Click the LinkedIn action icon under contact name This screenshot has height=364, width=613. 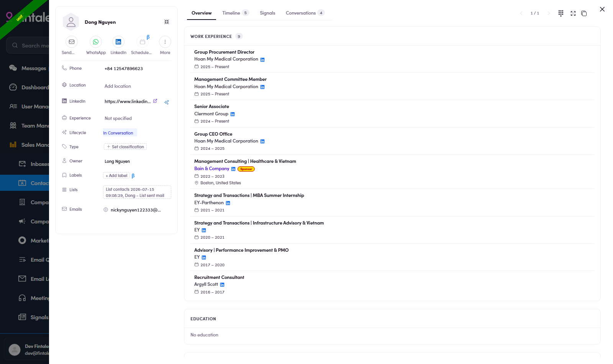tap(118, 42)
